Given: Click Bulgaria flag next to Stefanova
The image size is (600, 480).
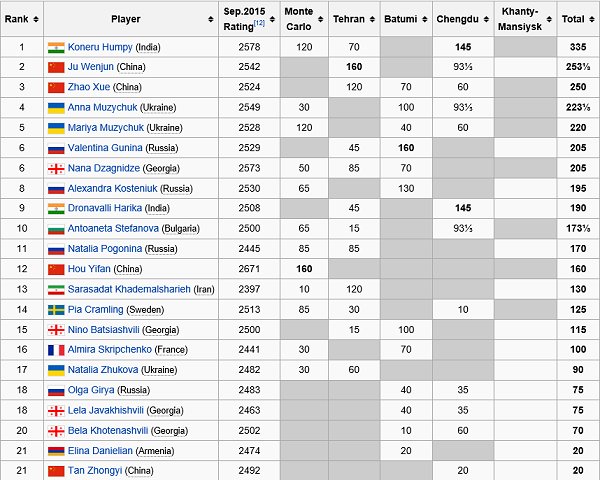Looking at the screenshot, I should click(56, 229).
